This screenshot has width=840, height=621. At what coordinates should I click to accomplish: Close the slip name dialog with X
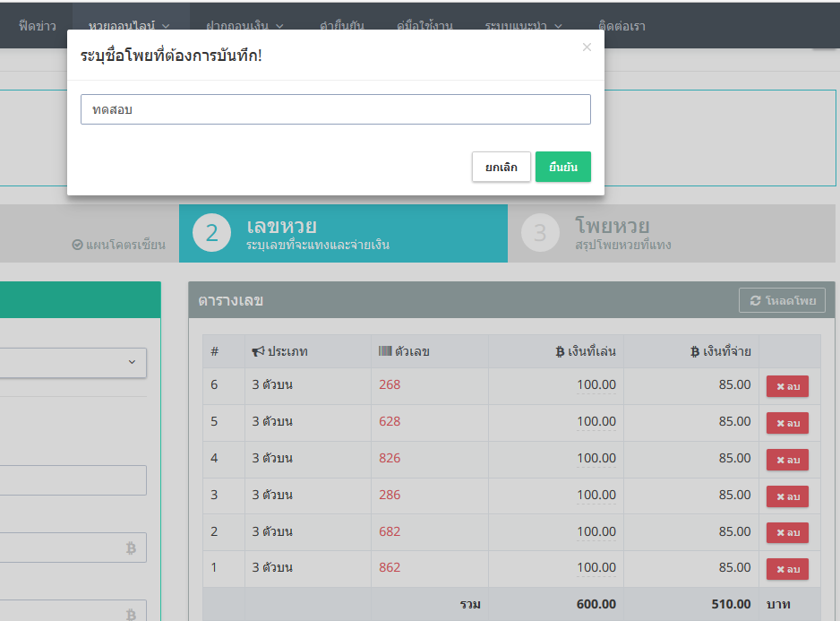587,47
